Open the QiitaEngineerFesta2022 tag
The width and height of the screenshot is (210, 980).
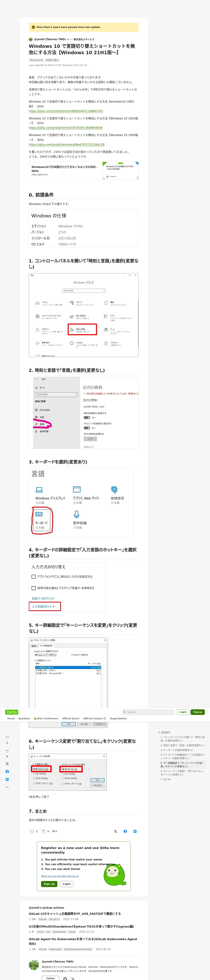(x=78, y=949)
